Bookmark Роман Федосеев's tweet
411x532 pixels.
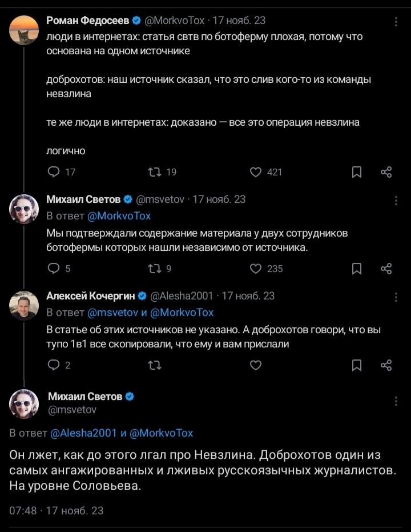click(357, 172)
